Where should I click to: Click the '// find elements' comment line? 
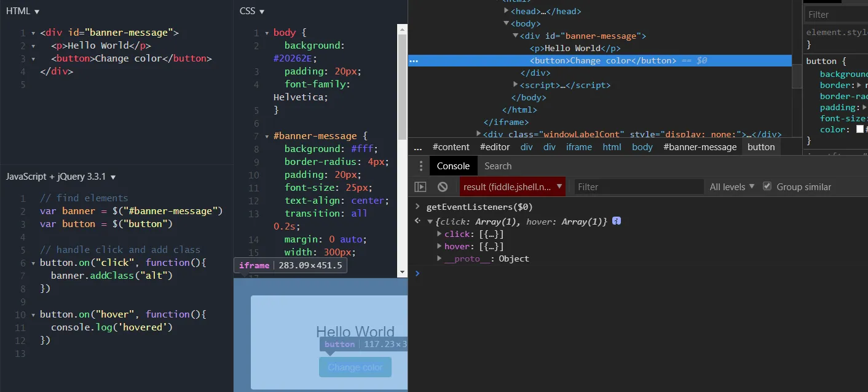coord(84,198)
